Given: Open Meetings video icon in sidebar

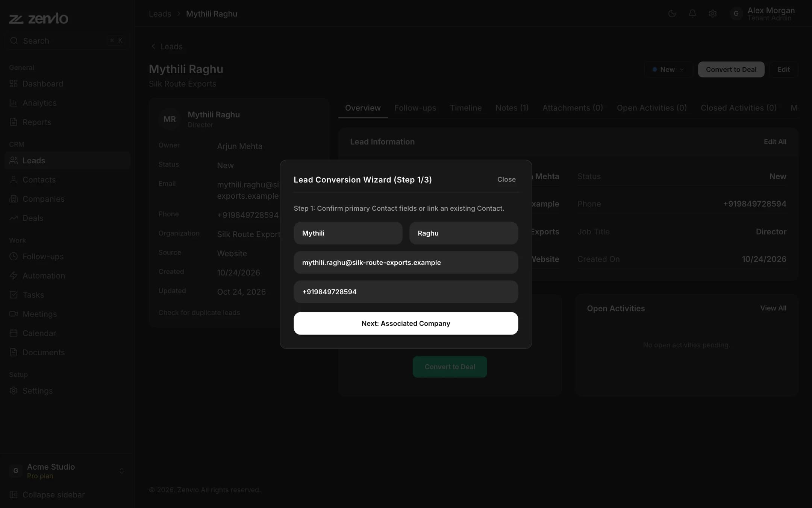Looking at the screenshot, I should coord(14,314).
